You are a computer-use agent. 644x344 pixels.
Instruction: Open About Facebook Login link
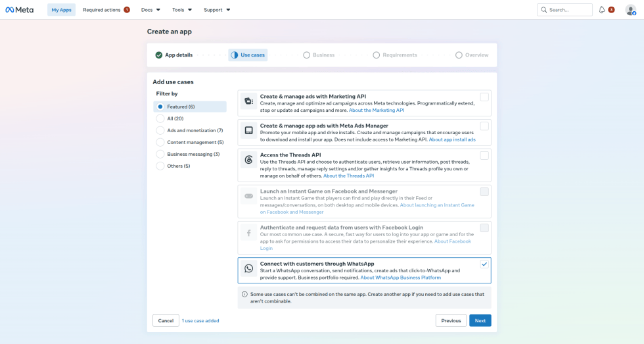[x=453, y=241]
